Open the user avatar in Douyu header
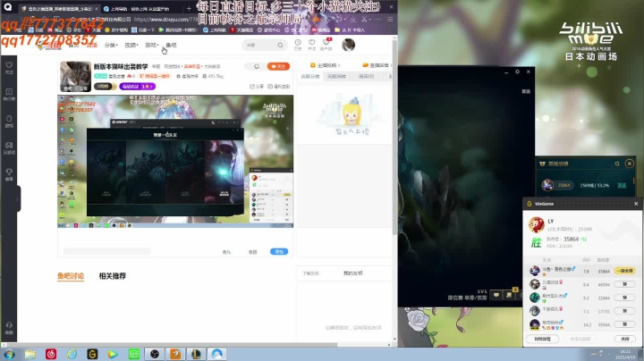Image resolution: width=644 pixels, height=361 pixels. pyautogui.click(x=348, y=45)
